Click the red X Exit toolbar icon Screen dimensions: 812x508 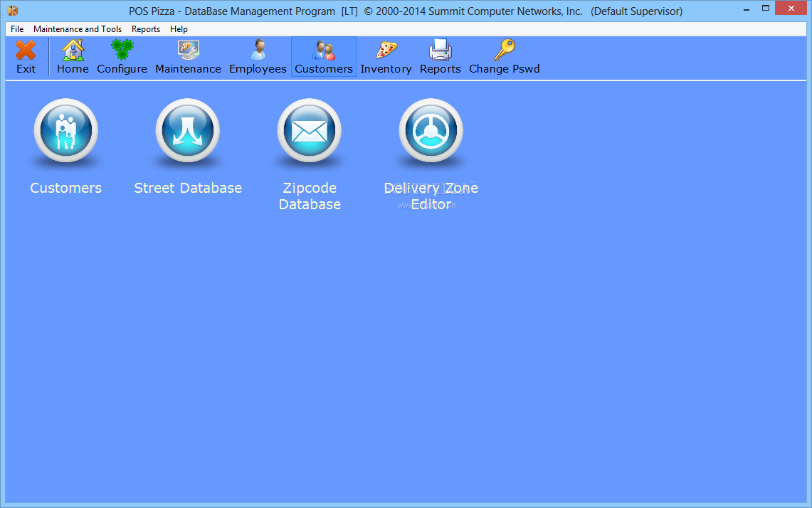pos(26,51)
